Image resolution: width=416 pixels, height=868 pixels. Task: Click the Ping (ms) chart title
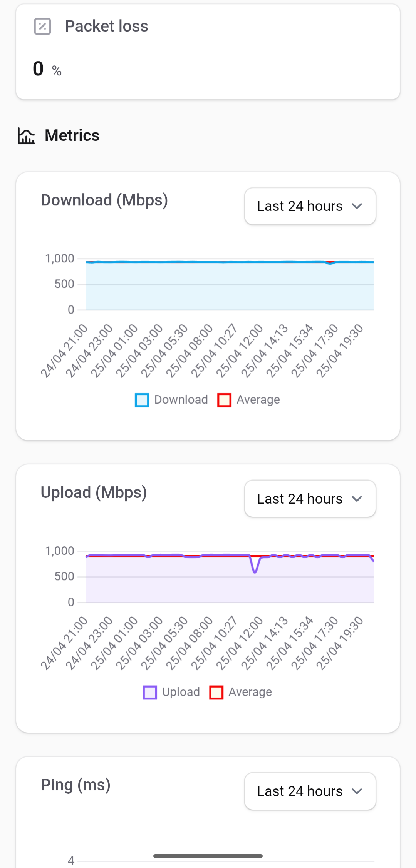pos(75,785)
